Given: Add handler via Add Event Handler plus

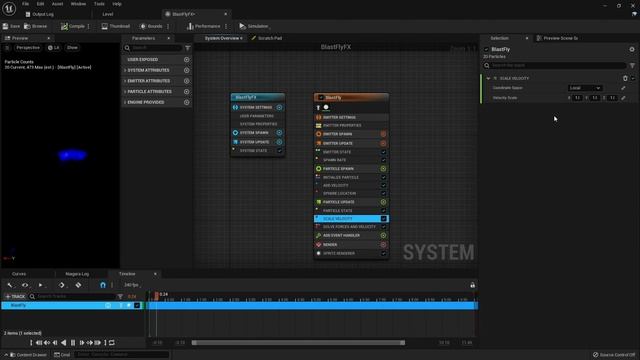Looking at the screenshot, I should [x=383, y=236].
